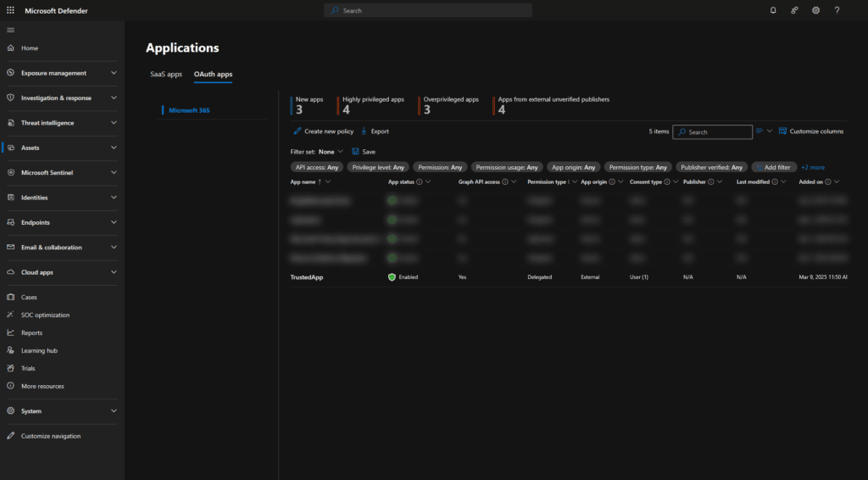868x480 pixels.
Task: Click the Assets icon in sidebar
Action: click(10, 148)
